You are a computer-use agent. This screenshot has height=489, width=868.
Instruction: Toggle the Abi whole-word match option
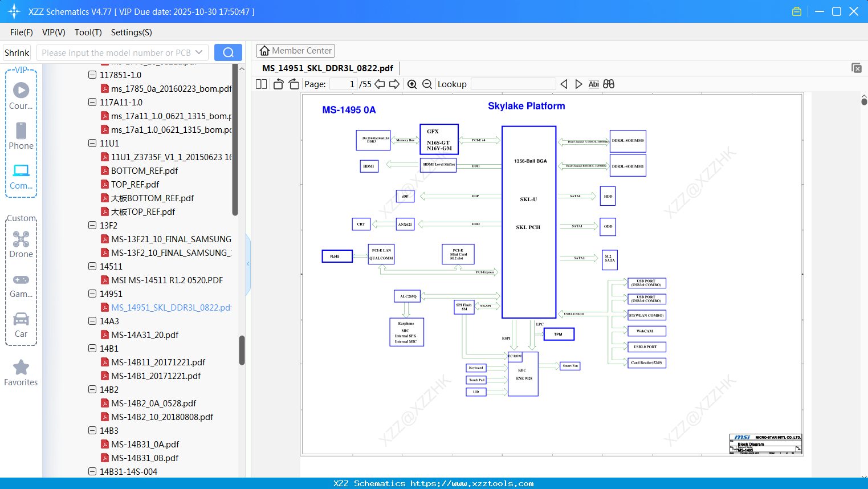click(x=593, y=84)
